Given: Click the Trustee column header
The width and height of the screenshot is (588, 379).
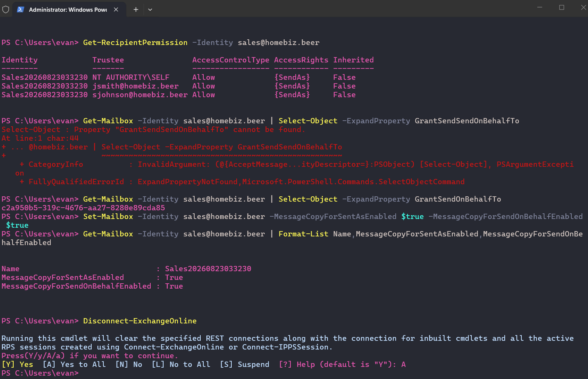Looking at the screenshot, I should point(108,60).
